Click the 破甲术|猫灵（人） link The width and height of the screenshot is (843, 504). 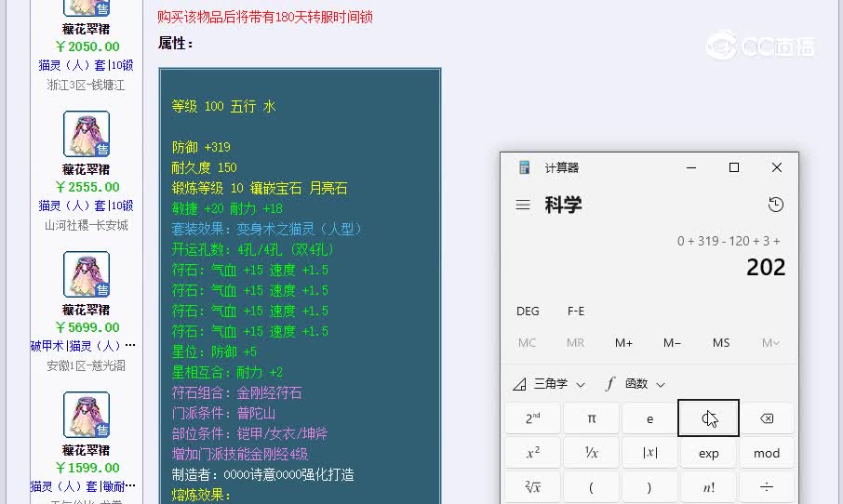[x=83, y=346]
